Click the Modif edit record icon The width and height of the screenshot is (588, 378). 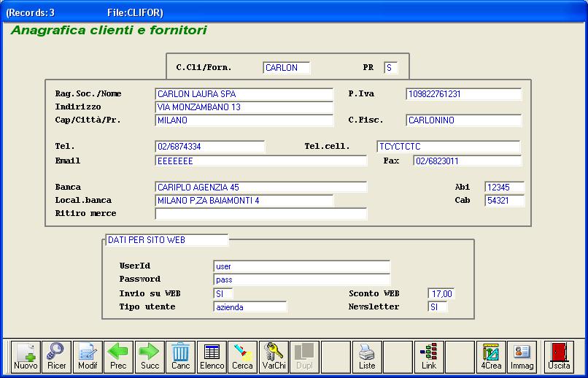coord(88,356)
